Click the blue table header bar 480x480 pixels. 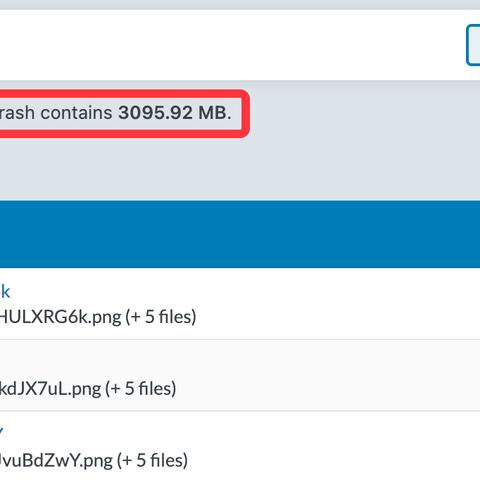tap(240, 234)
